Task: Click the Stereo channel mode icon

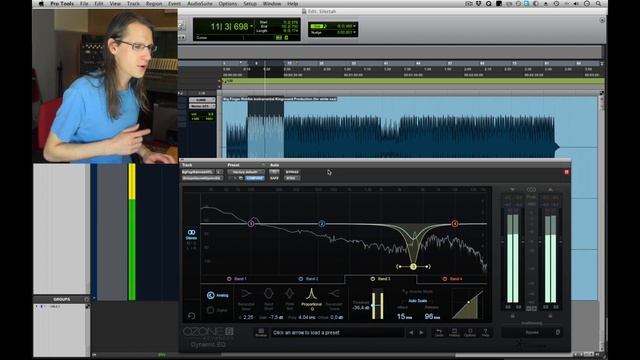Action: pos(191,232)
